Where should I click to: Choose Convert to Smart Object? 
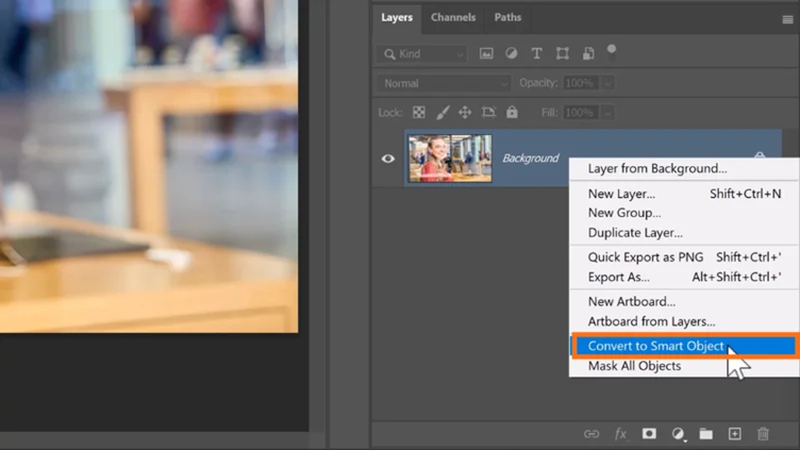pos(684,346)
